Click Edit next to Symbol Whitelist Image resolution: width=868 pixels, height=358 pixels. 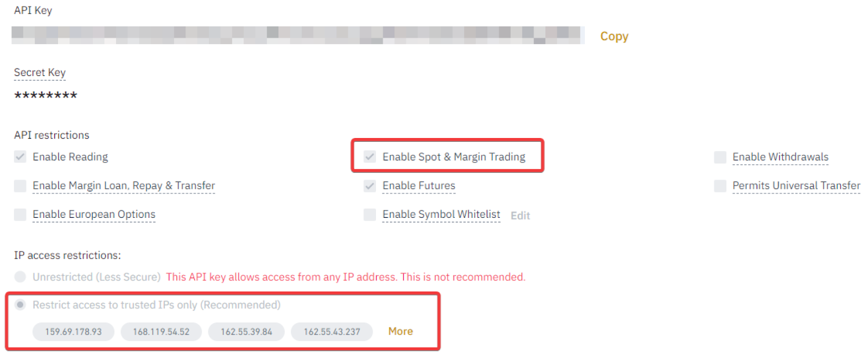(x=520, y=216)
